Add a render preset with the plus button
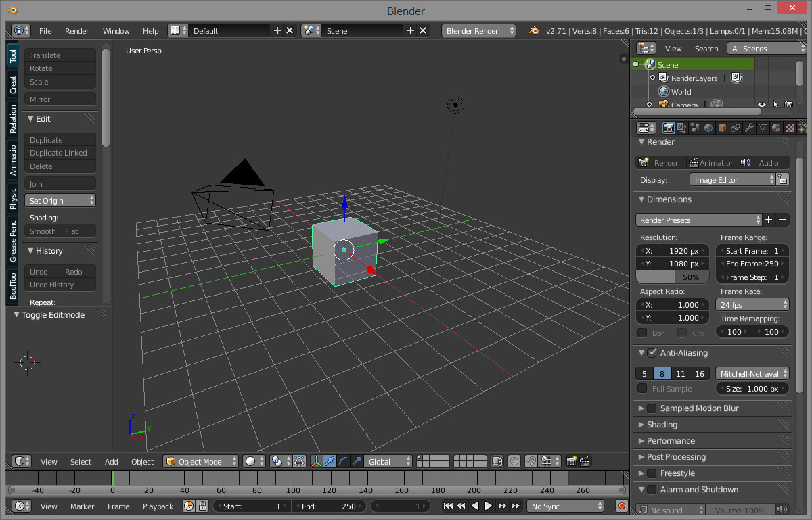Image resolution: width=812 pixels, height=520 pixels. 769,220
